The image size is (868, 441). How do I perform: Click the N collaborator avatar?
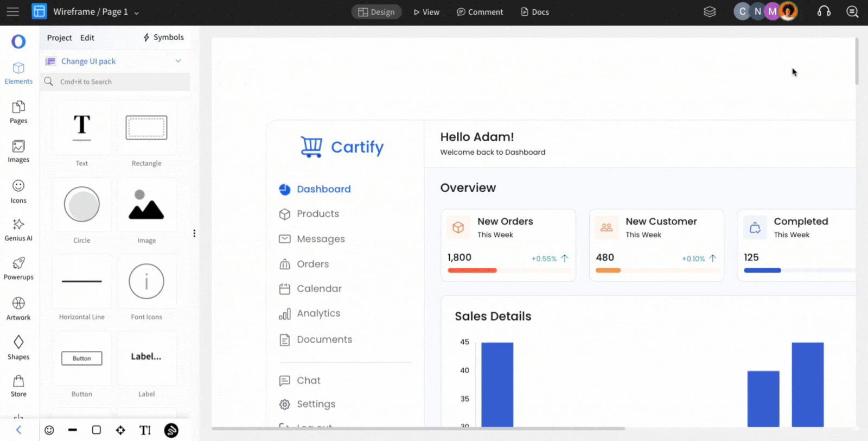point(757,11)
